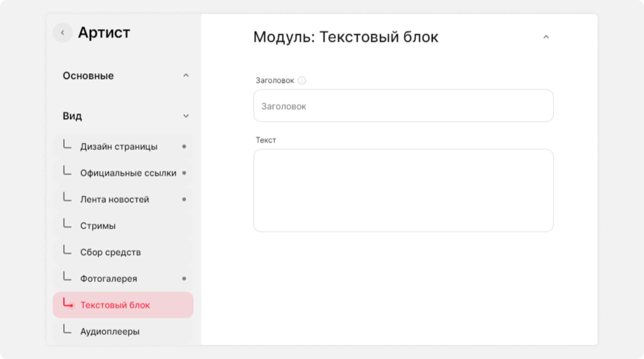The image size is (644, 359).
Task: Collapse the Основные section chevron
Action: click(x=186, y=76)
